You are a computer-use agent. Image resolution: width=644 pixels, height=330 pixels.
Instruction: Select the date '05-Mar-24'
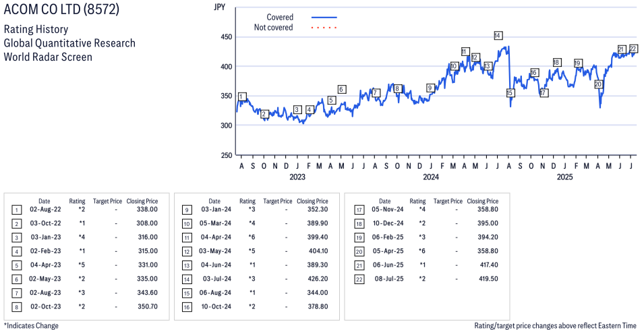pos(214,223)
